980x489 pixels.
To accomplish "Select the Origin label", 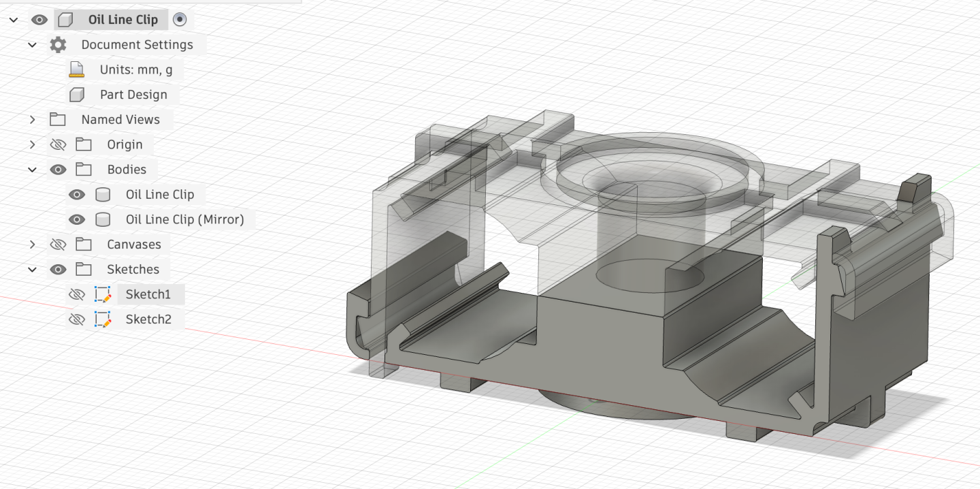I will pyautogui.click(x=125, y=144).
